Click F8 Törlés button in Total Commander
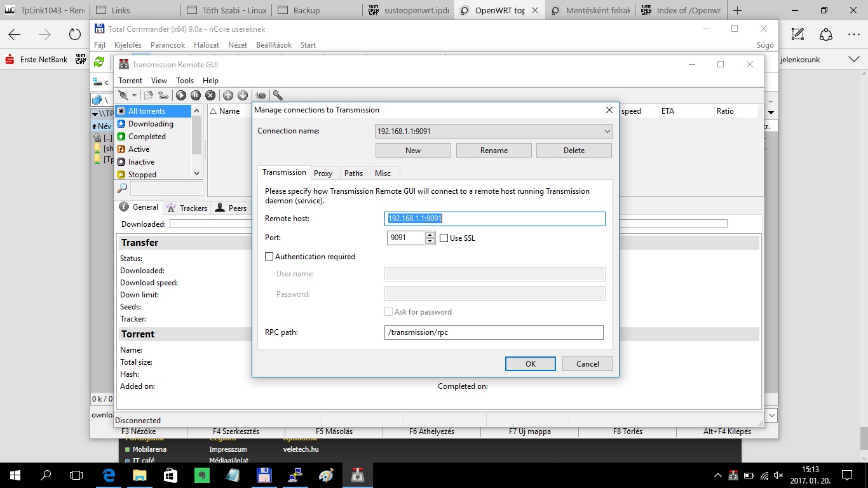The width and height of the screenshot is (868, 488). 627,431
